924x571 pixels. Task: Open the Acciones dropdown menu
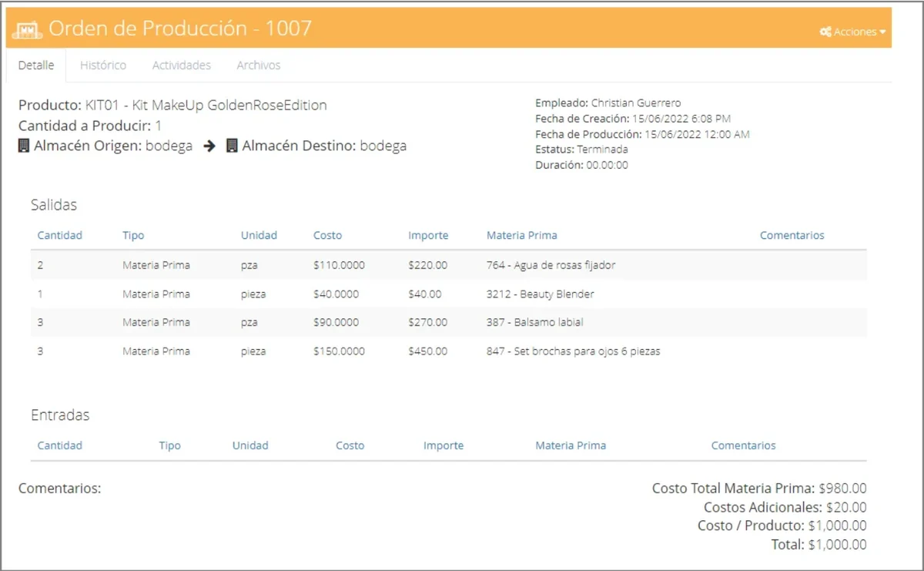[x=853, y=32]
